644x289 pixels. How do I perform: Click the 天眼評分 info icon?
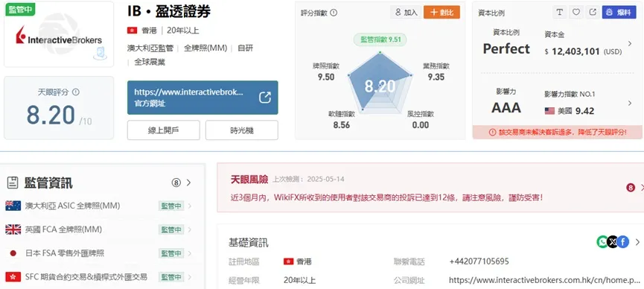(76, 92)
